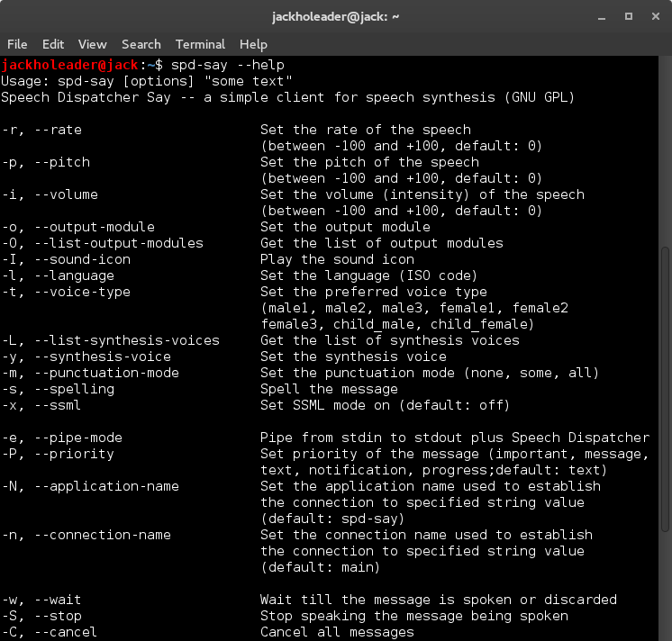
Task: Click the -s, --spelling option
Action: [58, 389]
